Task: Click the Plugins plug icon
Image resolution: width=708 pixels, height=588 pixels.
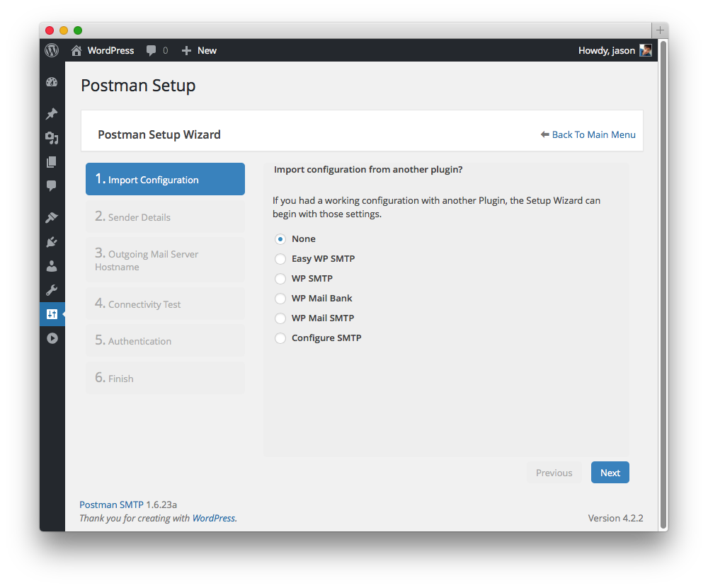Action: [x=52, y=242]
